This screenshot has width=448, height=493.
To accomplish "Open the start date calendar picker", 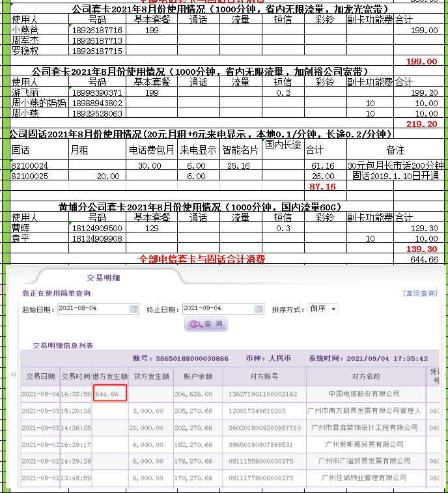I will (133, 308).
